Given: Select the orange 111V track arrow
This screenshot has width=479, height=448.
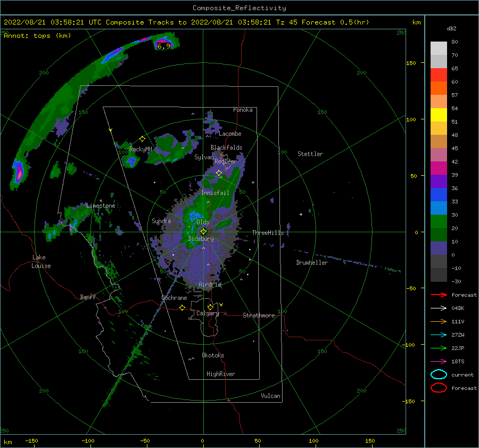Looking at the screenshot, I should pos(439,321).
